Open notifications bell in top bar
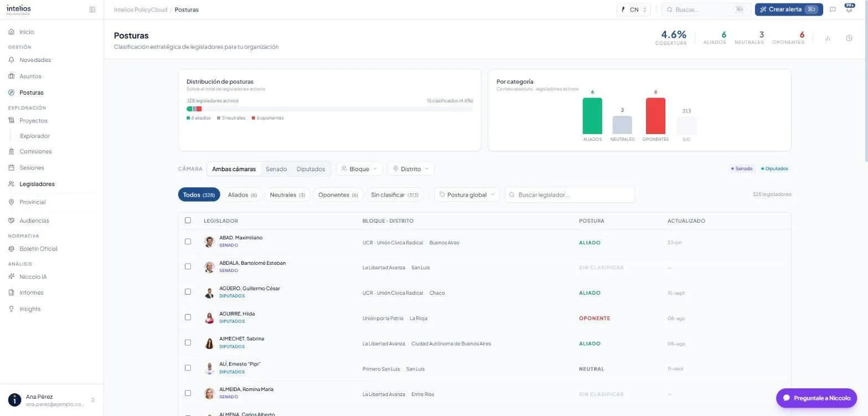Viewport: 868px width, 416px height. pyautogui.click(x=849, y=9)
